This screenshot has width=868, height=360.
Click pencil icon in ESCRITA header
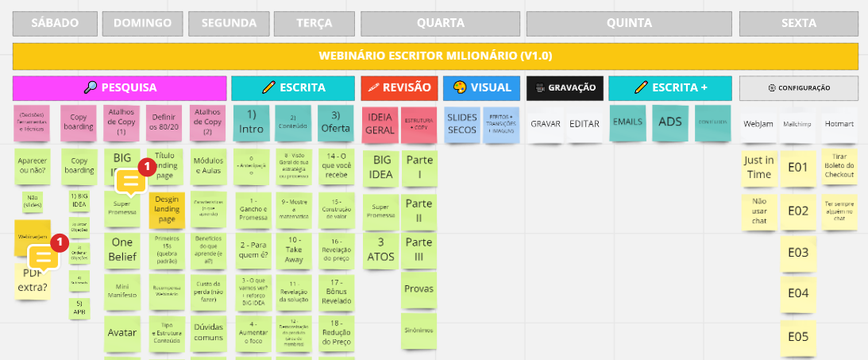pyautogui.click(x=268, y=88)
